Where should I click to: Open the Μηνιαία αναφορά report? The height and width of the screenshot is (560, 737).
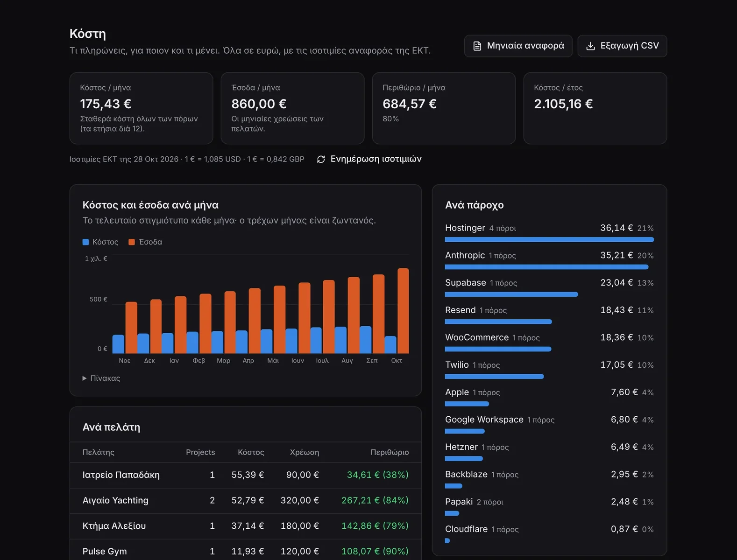[518, 46]
